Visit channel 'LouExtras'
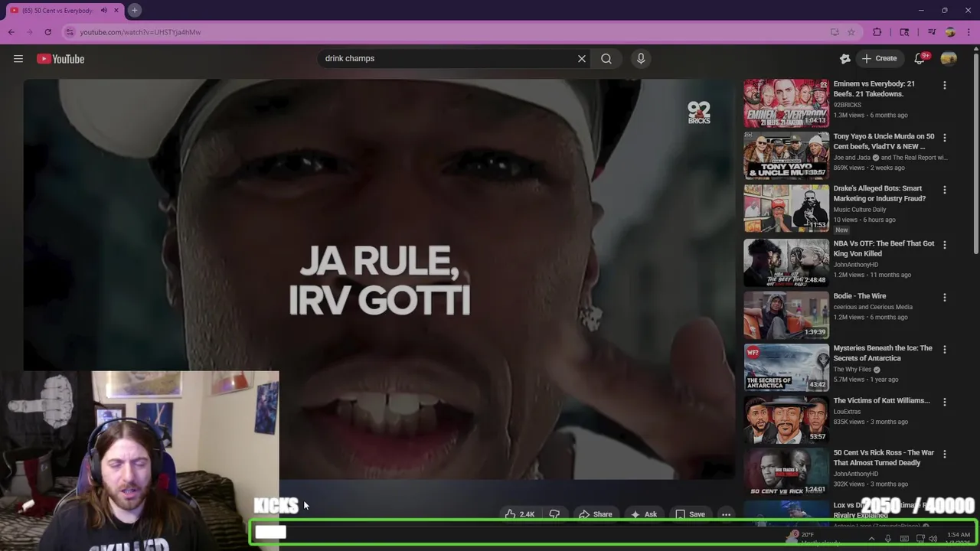The height and width of the screenshot is (551, 980). coord(848,411)
